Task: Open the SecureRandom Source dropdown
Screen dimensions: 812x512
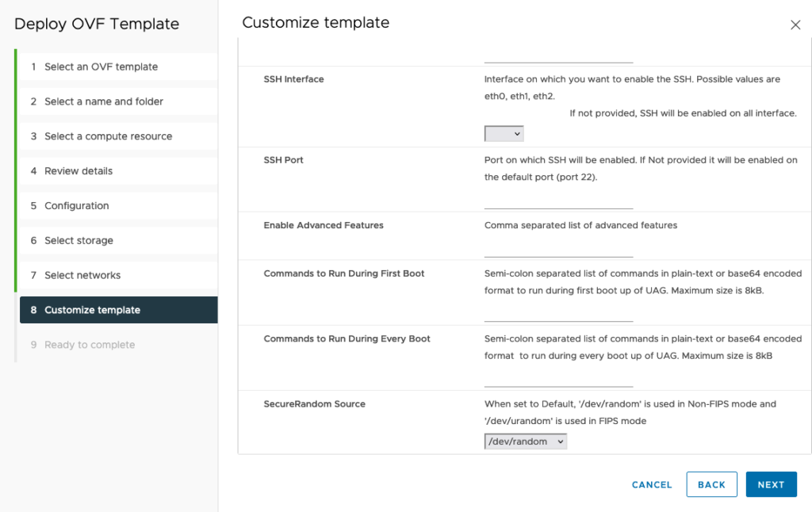Action: pyautogui.click(x=526, y=441)
